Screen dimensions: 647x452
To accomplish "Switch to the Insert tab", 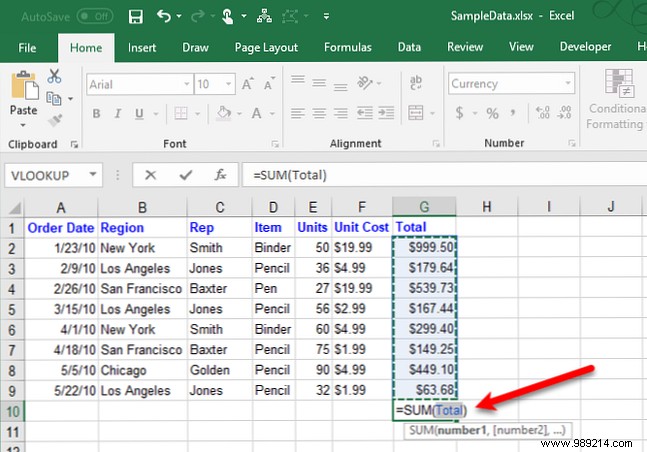I will [x=142, y=48].
